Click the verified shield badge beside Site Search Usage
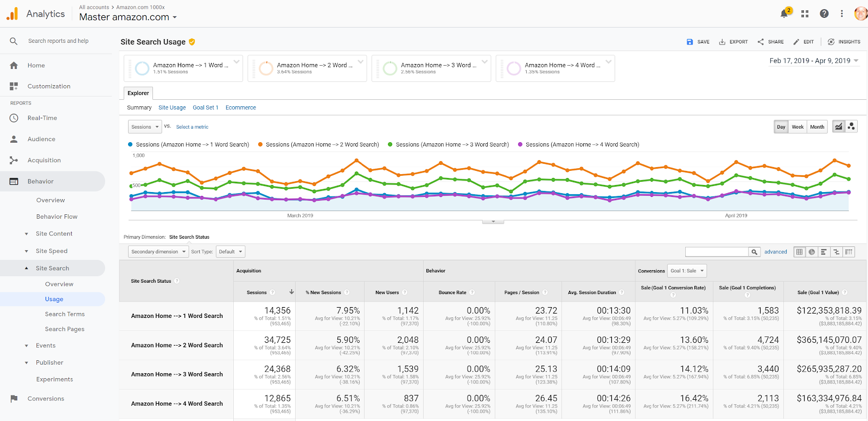Screen dimensions: 868x421 tap(192, 42)
